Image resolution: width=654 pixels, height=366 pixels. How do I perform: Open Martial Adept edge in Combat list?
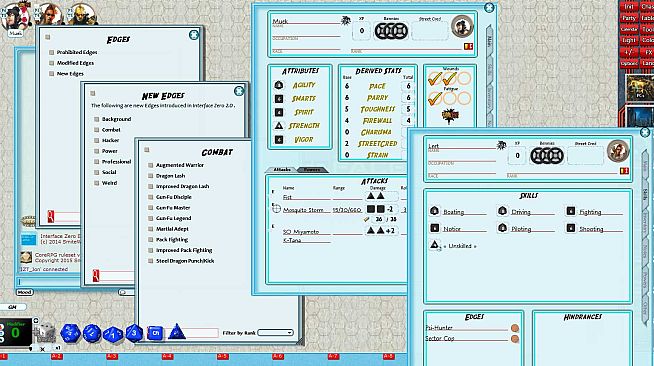coord(172,229)
